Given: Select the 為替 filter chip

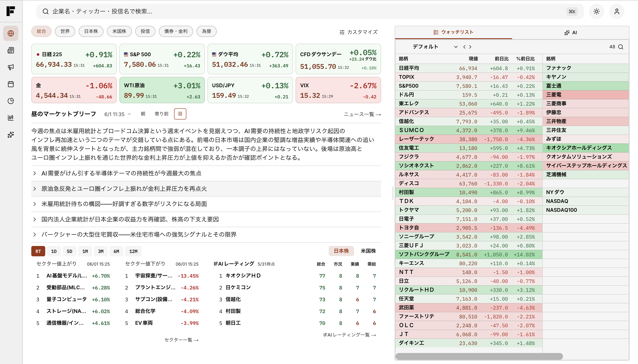Looking at the screenshot, I should tap(207, 31).
